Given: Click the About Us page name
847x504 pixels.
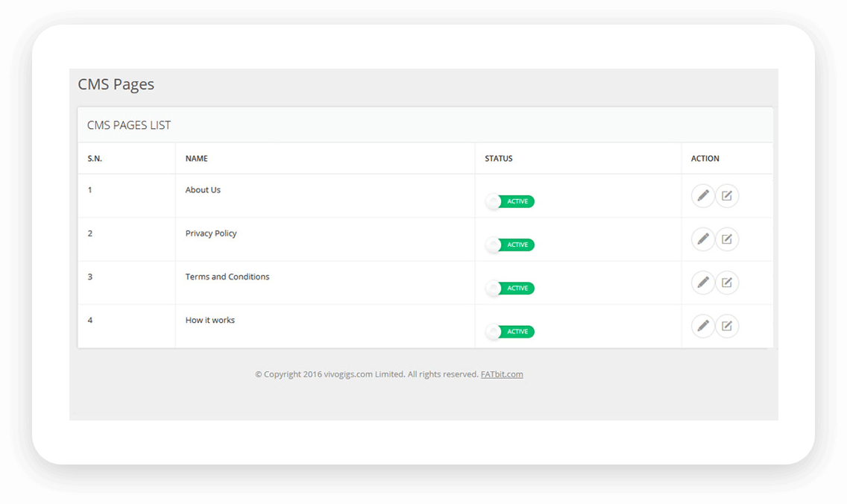Looking at the screenshot, I should (203, 189).
